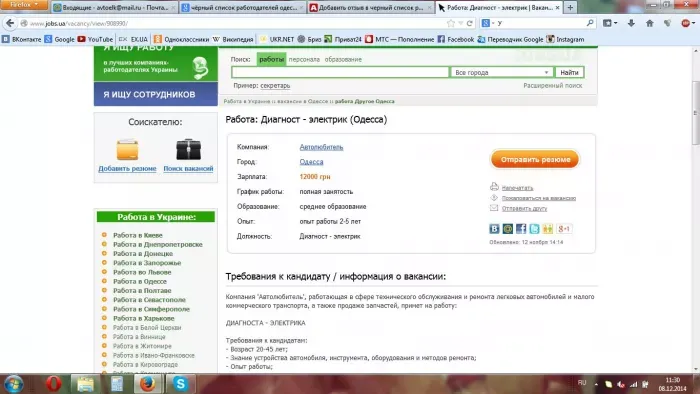
Task: Open the bookmarks menu dropdown in toolbar
Action: tap(610, 23)
